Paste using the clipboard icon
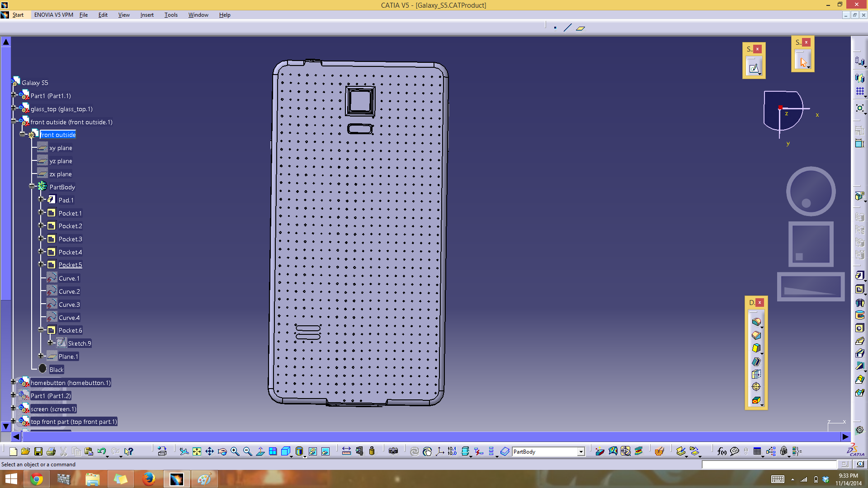Image resolution: width=868 pixels, height=488 pixels. [x=89, y=451]
